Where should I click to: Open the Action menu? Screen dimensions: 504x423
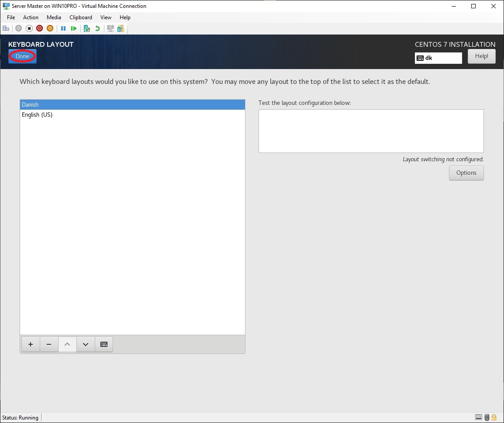pos(31,17)
